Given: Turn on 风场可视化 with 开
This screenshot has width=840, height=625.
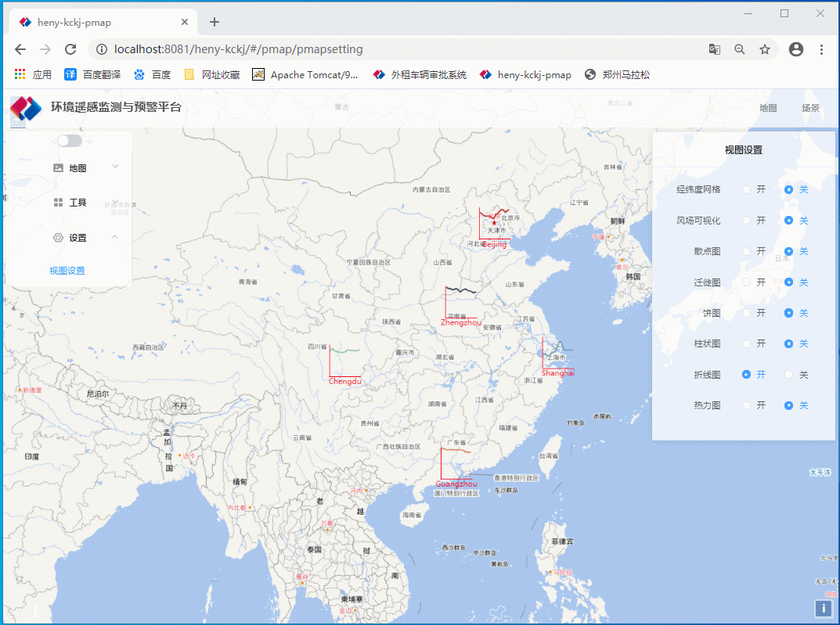Looking at the screenshot, I should coord(754,221).
